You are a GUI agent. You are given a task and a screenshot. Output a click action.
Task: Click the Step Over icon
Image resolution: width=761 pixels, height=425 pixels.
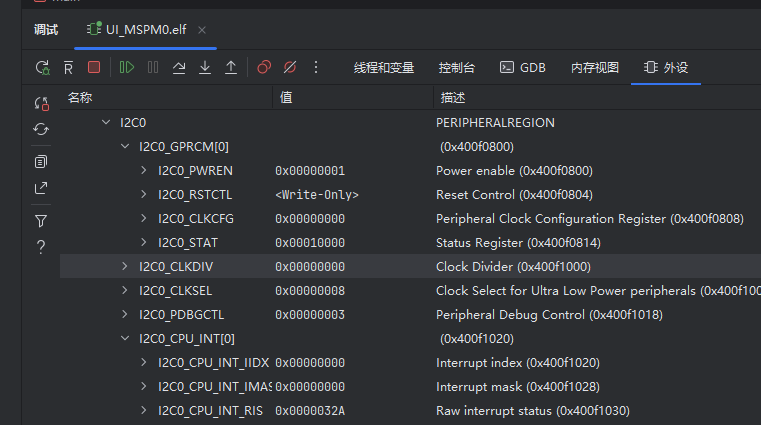click(x=179, y=67)
